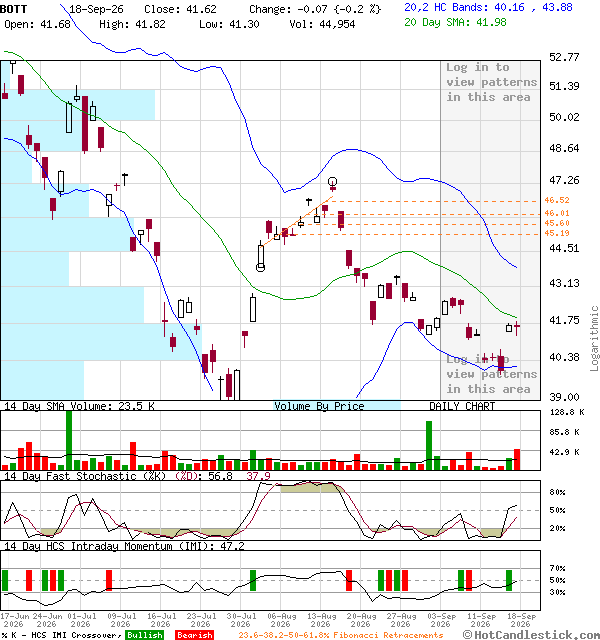This screenshot has width=600, height=640.
Task: Click the last green IMI crossover bar
Action: point(509,580)
